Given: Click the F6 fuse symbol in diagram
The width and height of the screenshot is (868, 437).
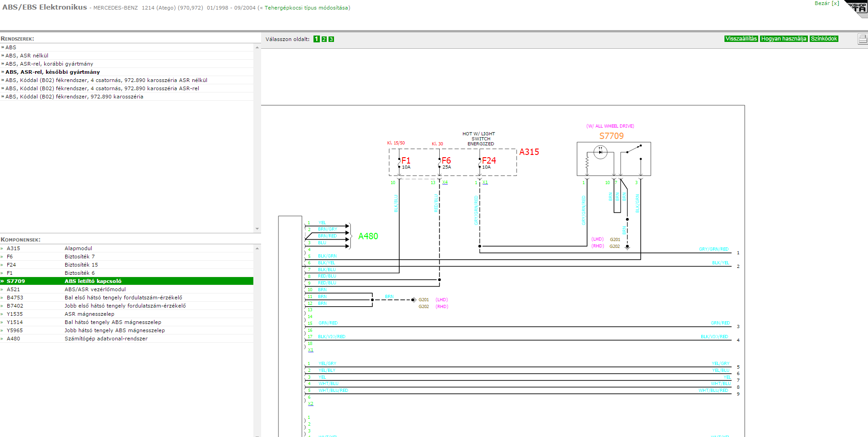Looking at the screenshot, I should click(445, 161).
